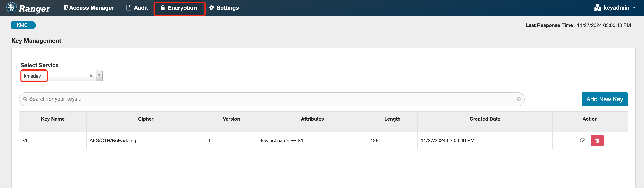644x188 pixels.
Task: Clear the key search box
Action: pyautogui.click(x=518, y=99)
